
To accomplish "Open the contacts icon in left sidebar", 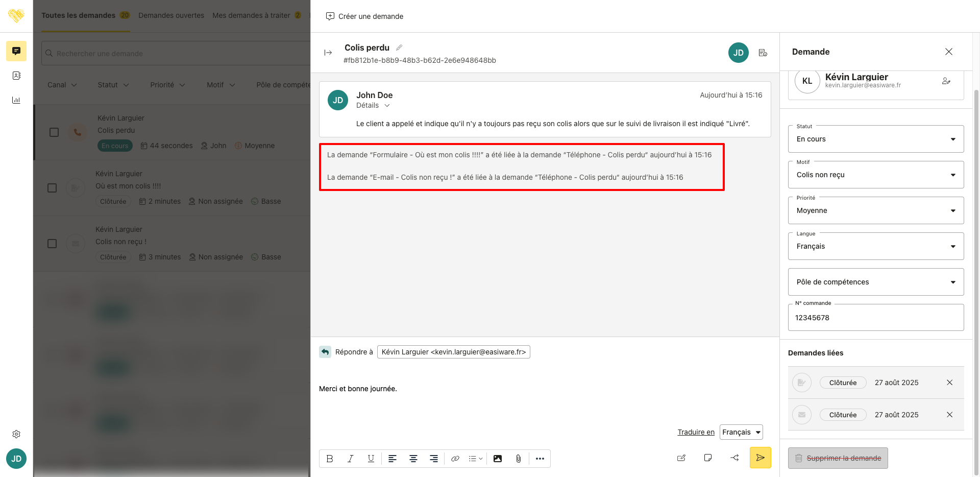I will (16, 76).
